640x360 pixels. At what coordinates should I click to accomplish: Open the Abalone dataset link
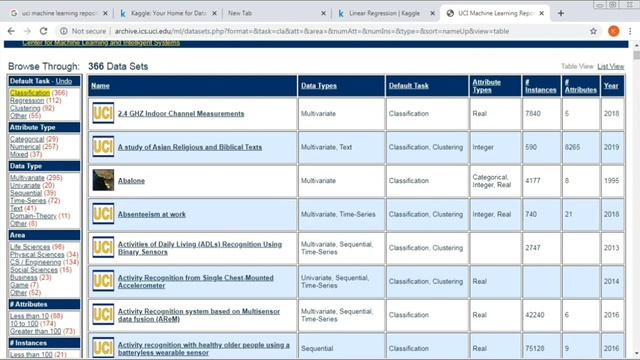131,180
